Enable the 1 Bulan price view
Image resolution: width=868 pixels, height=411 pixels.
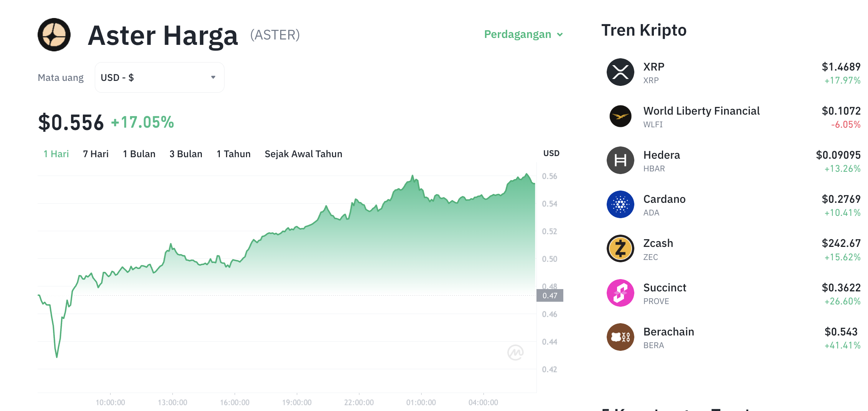[x=139, y=154]
